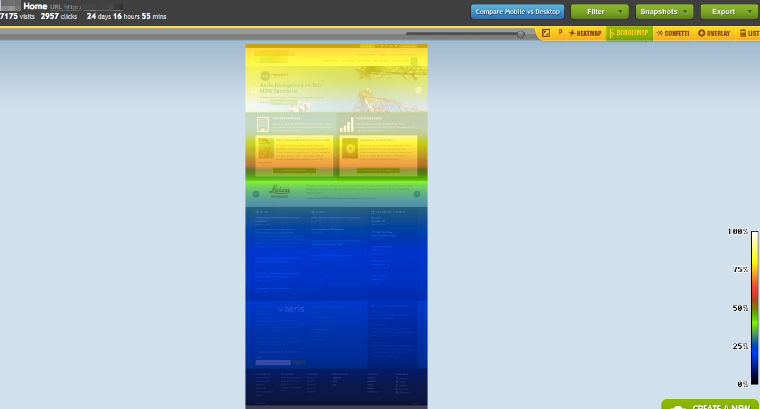This screenshot has width=760, height=409.
Task: Click testimonial band right arrow circle
Action: (417, 194)
